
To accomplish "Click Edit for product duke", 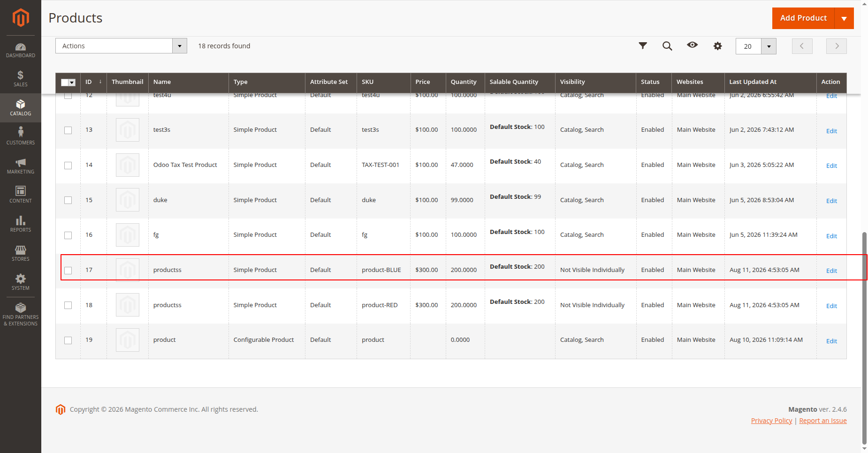I will tap(831, 201).
